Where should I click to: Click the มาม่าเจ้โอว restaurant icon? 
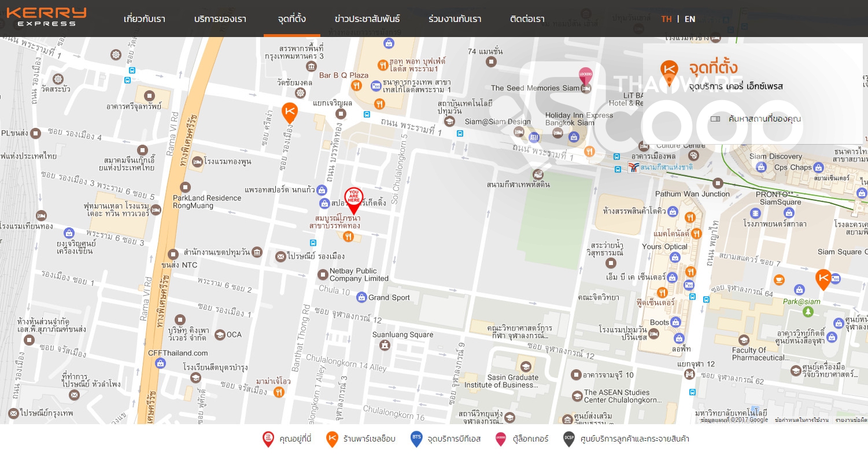pos(279,392)
